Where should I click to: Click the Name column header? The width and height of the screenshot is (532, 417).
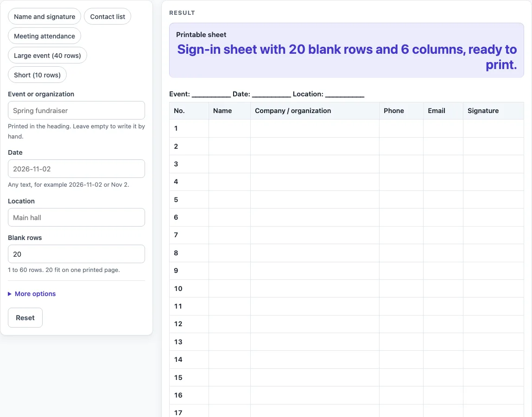click(230, 111)
